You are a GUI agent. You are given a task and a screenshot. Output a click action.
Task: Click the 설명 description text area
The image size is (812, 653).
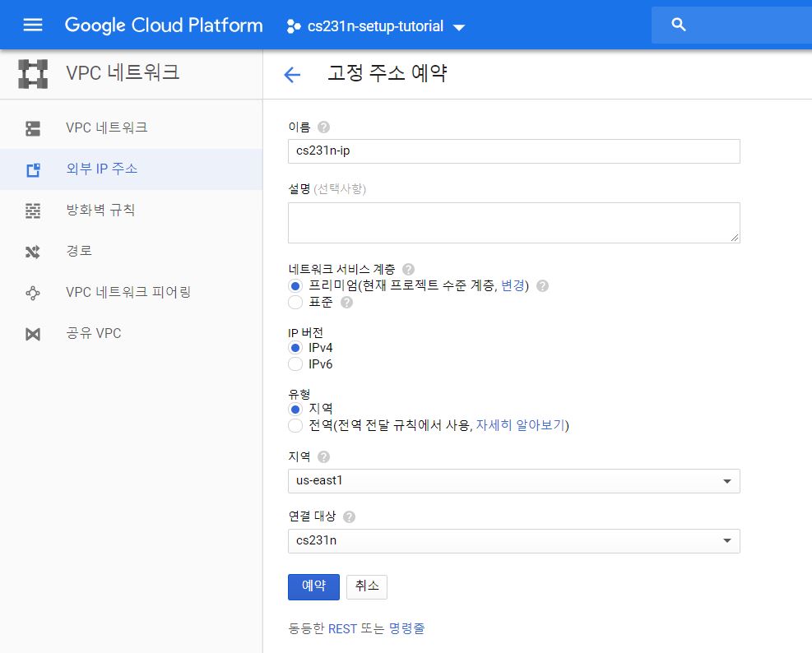513,223
